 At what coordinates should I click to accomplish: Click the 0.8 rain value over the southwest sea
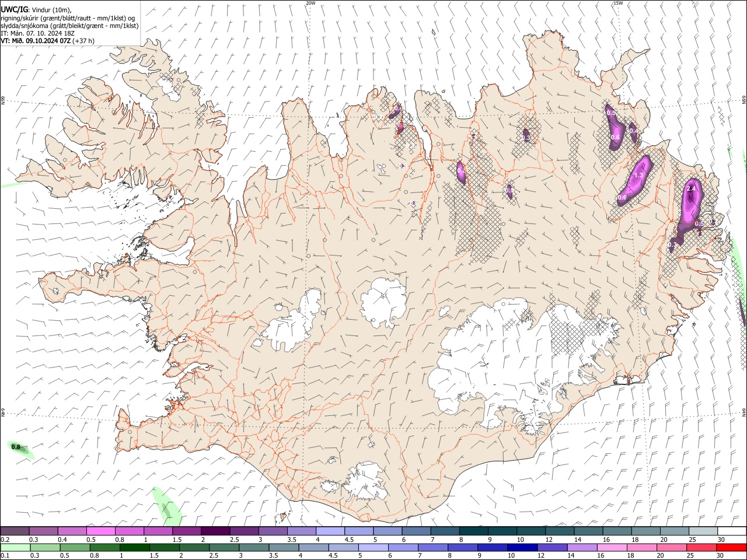16,447
